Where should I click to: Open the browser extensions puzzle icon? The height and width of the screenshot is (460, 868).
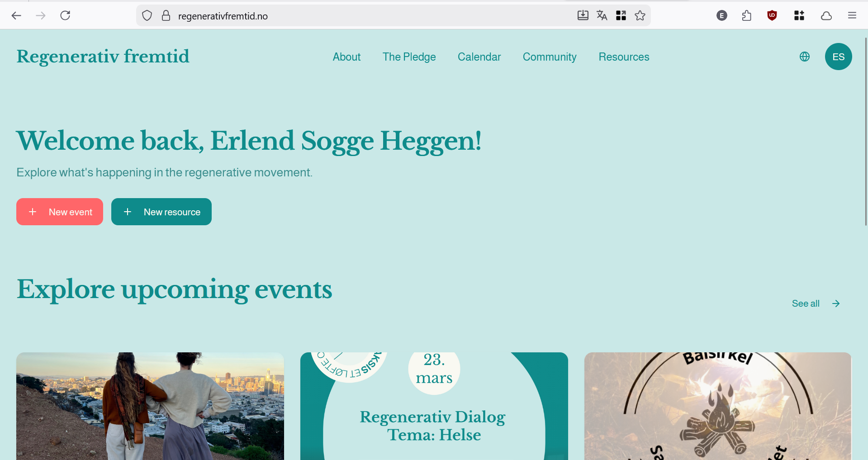click(747, 16)
